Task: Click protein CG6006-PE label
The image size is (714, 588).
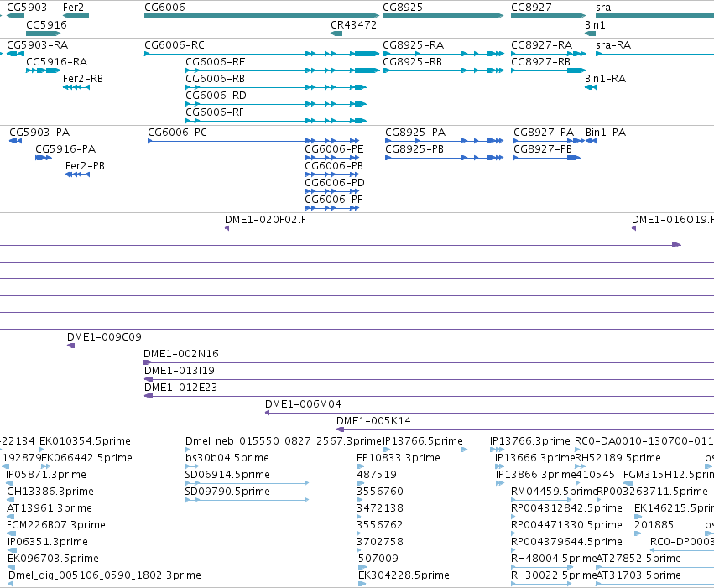Action: click(x=334, y=149)
